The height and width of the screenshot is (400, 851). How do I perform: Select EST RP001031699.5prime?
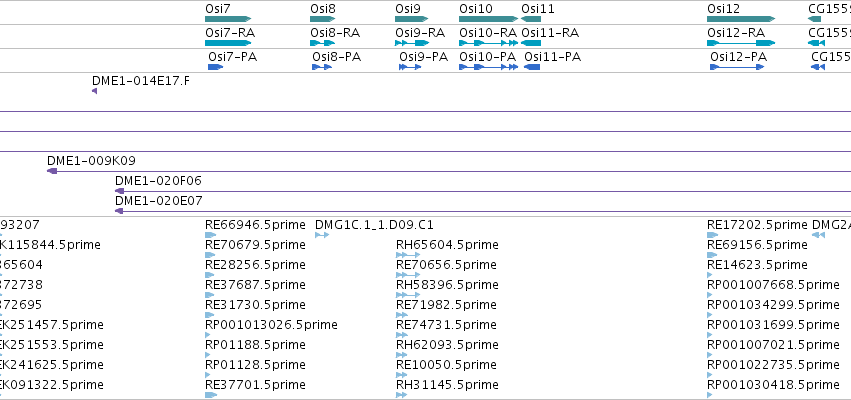773,325
